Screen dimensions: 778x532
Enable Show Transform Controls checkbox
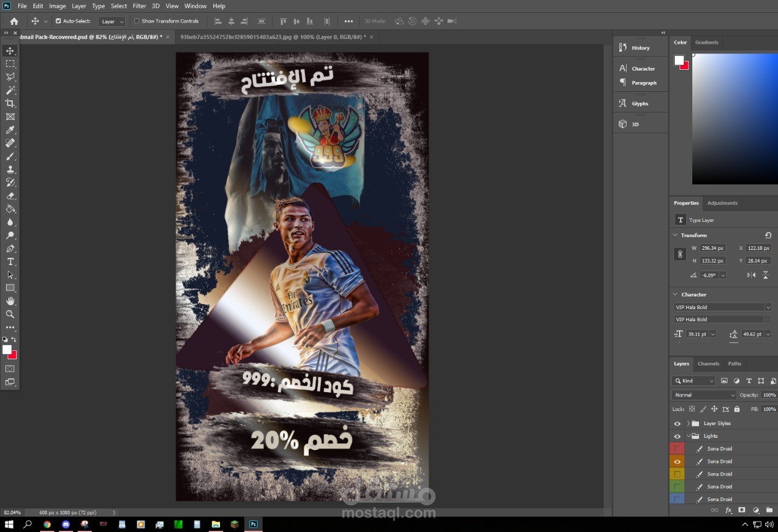(137, 21)
